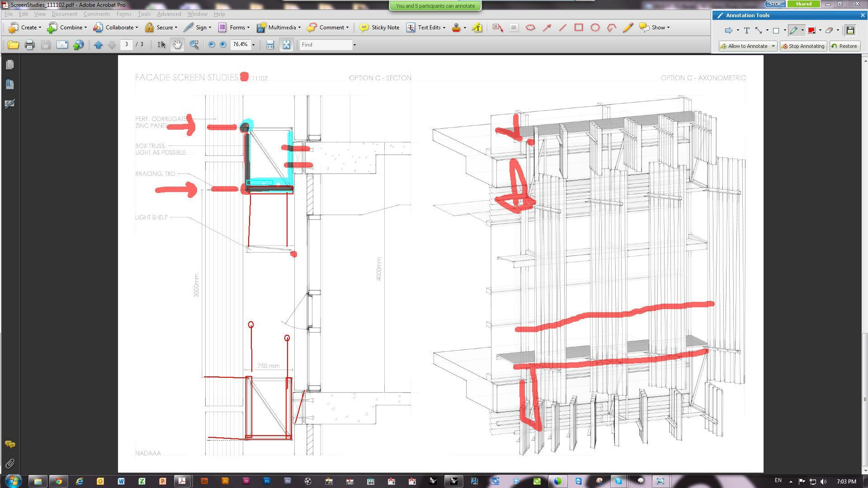Open the Advanced menu

click(x=169, y=14)
